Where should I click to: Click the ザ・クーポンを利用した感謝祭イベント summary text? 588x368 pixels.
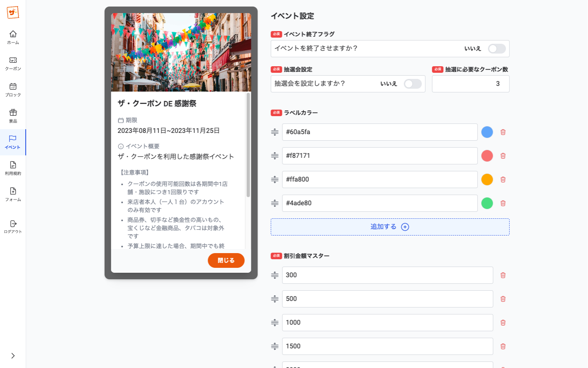176,157
